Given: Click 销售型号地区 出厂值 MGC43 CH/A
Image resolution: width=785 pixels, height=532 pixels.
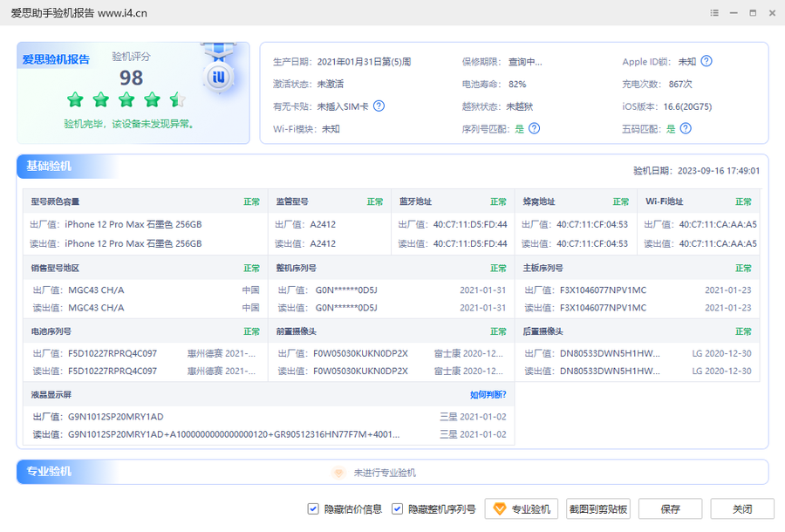Looking at the screenshot, I should coord(96,290).
